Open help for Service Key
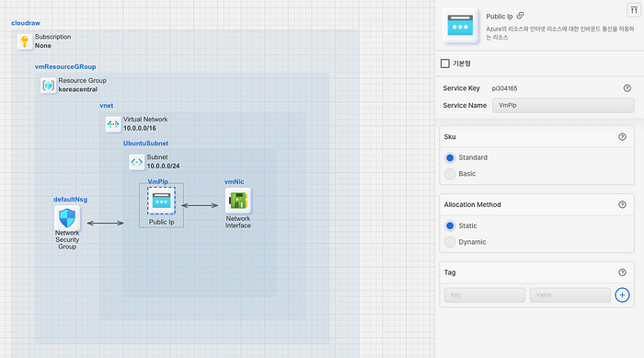The height and width of the screenshot is (358, 644). tap(627, 88)
